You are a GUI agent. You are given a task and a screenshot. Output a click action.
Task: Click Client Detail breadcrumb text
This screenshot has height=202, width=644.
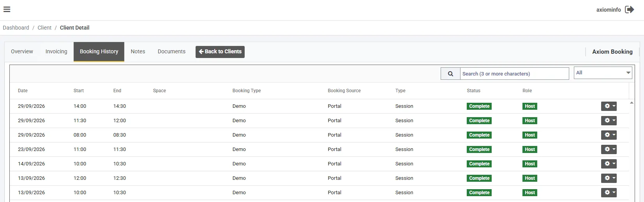74,28
